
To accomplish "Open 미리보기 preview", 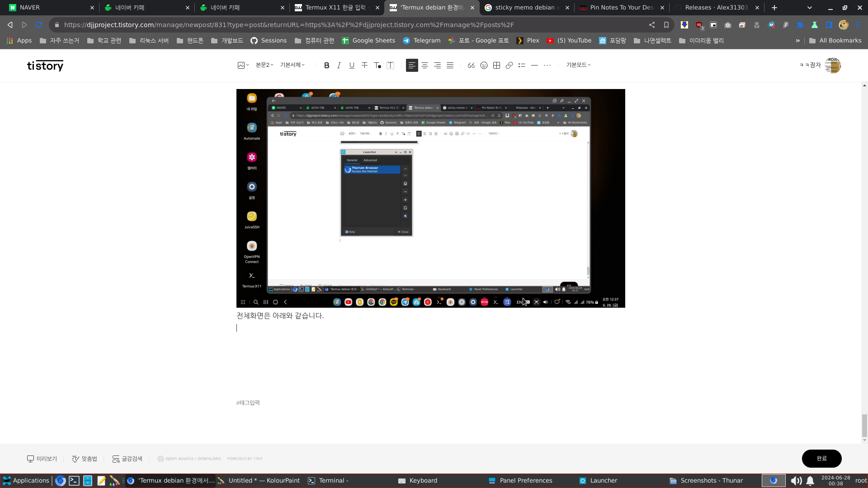I will 42,459.
